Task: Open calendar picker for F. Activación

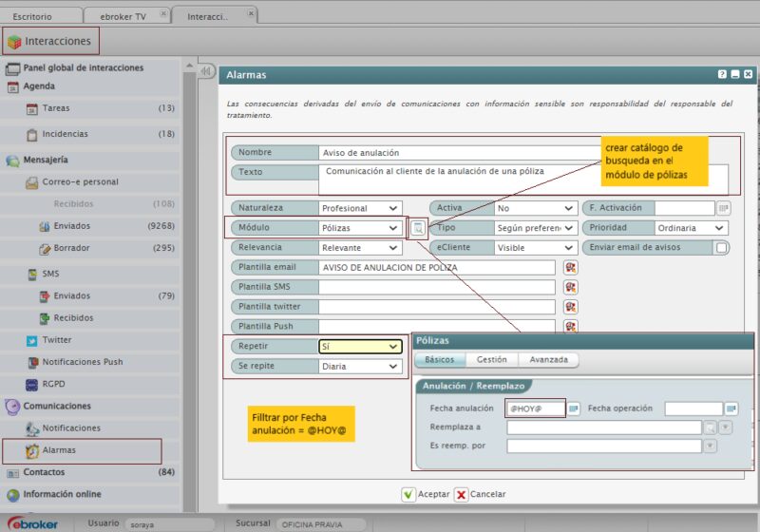Action: [724, 208]
